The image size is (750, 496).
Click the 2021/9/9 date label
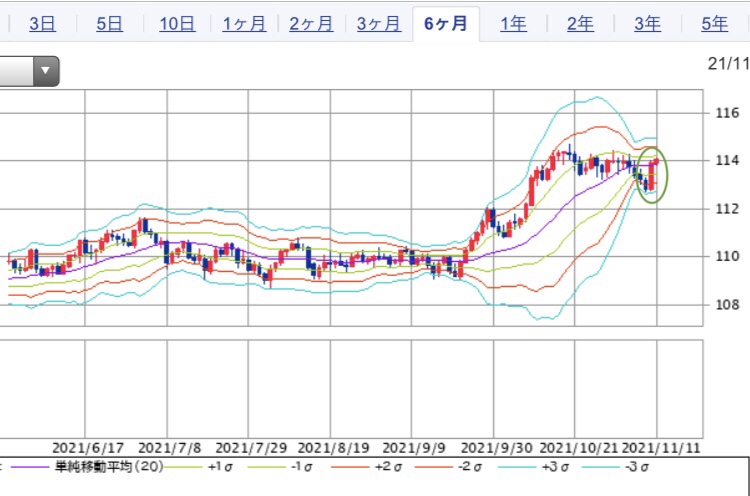pos(414,448)
